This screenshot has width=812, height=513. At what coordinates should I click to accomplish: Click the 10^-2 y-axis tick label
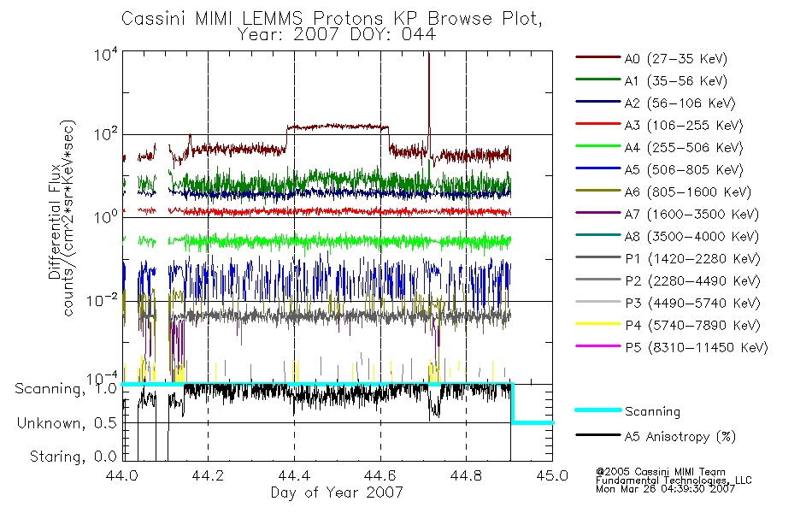(x=102, y=300)
